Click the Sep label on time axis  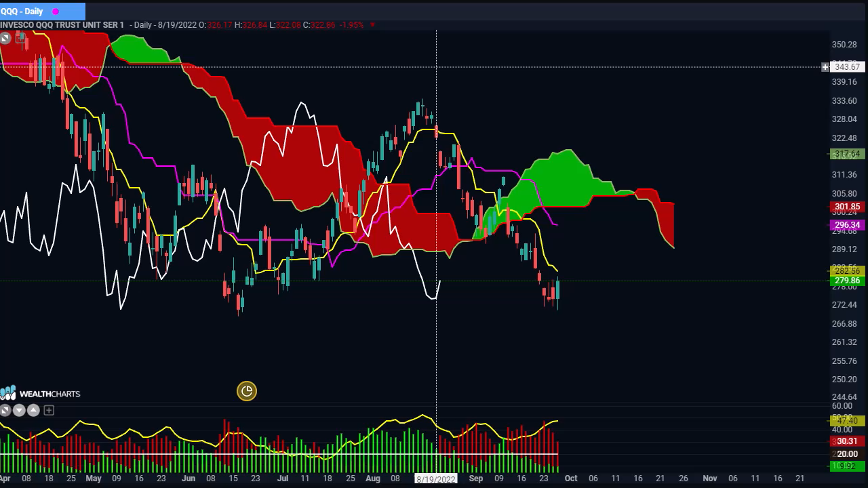(x=475, y=479)
